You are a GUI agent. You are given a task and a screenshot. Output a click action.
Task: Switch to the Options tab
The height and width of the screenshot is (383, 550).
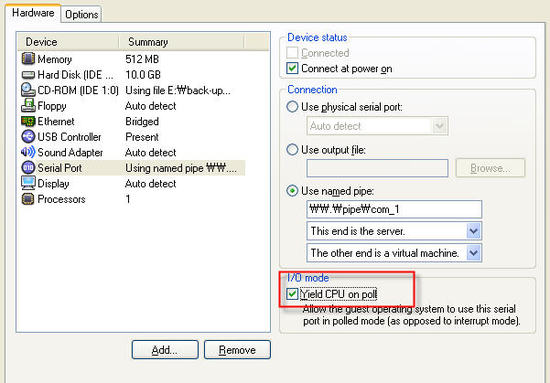tap(81, 14)
